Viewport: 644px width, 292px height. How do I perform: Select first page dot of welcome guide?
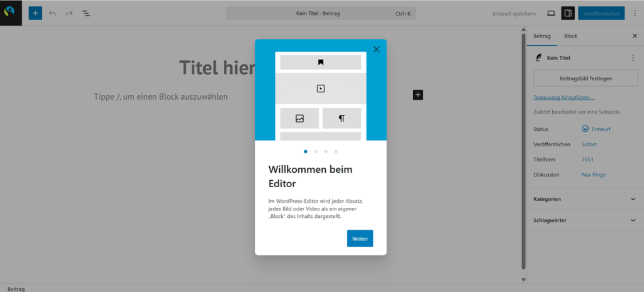click(306, 151)
